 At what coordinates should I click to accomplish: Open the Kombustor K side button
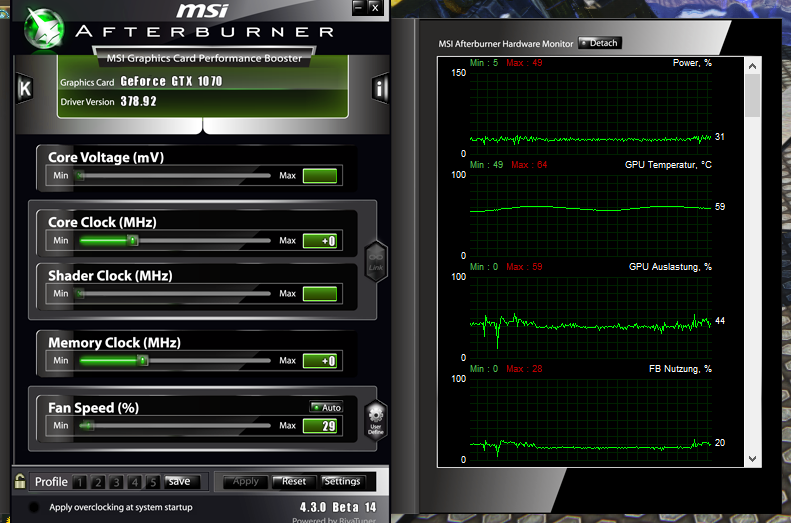(24, 89)
